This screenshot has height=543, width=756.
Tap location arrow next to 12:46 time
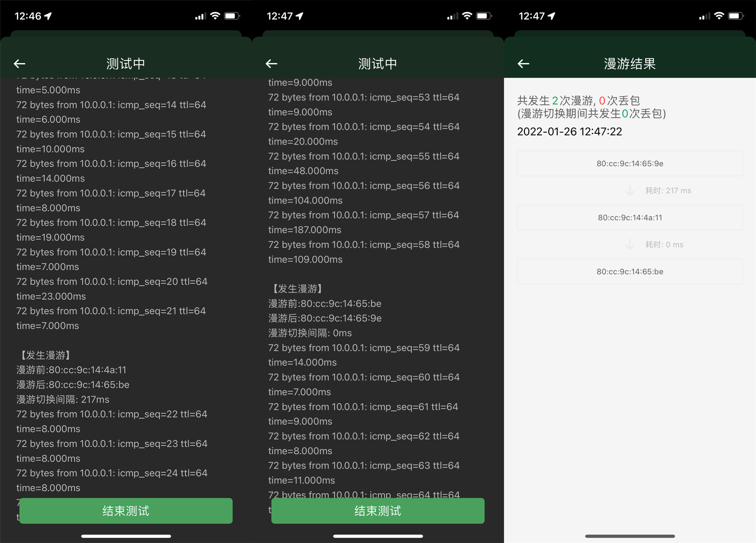pyautogui.click(x=48, y=16)
